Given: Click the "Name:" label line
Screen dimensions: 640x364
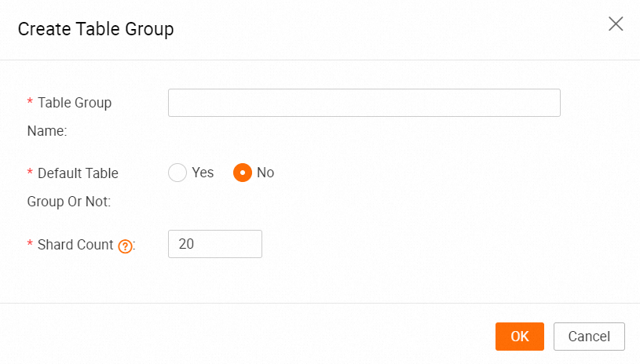Looking at the screenshot, I should click(47, 131).
